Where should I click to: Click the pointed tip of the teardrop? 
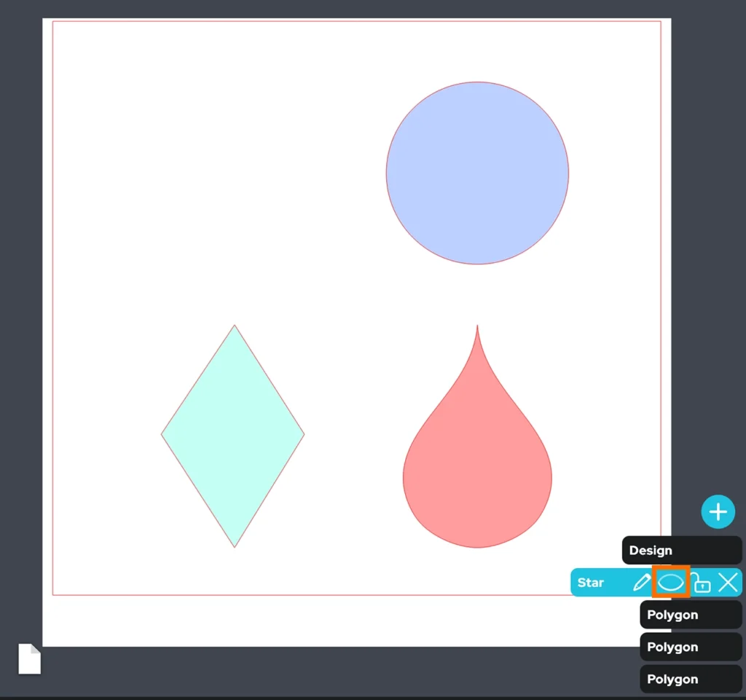(477, 329)
